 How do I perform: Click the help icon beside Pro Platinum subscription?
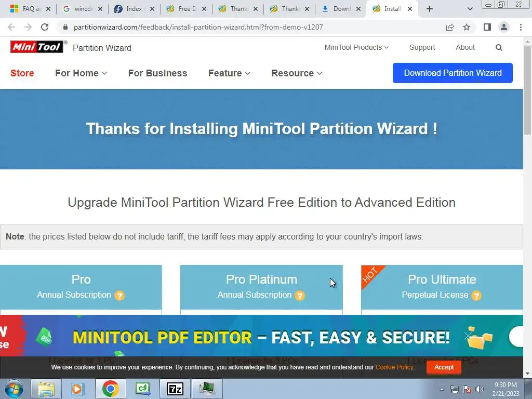click(300, 296)
